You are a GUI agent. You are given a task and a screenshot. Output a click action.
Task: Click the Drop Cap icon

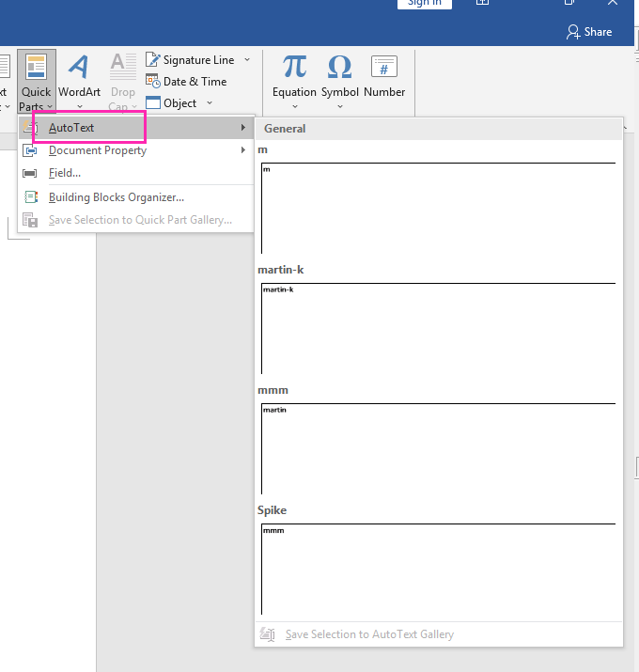(x=123, y=68)
